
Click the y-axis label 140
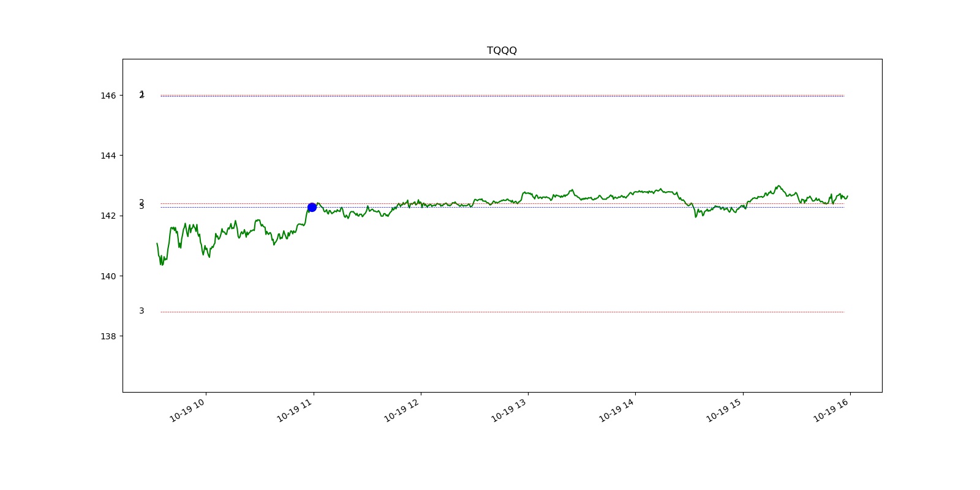108,276
